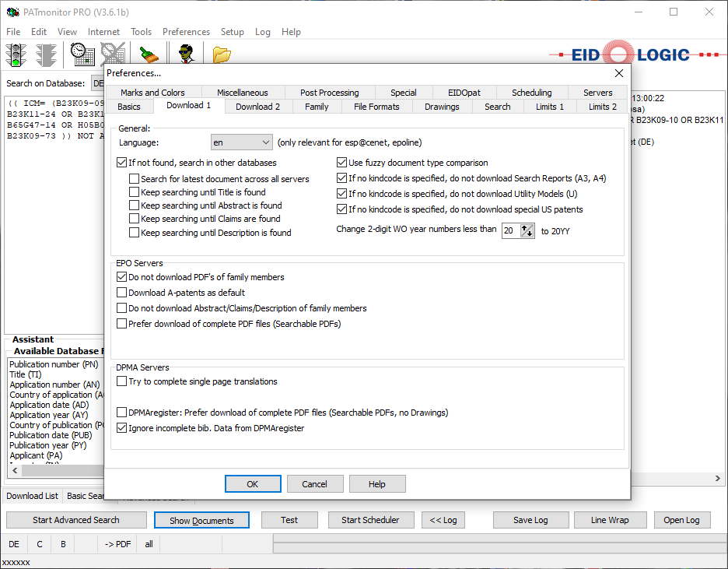Toggle 'Use fuzzy document type comparison'
Screen dimensions: 728x569
pyautogui.click(x=341, y=163)
